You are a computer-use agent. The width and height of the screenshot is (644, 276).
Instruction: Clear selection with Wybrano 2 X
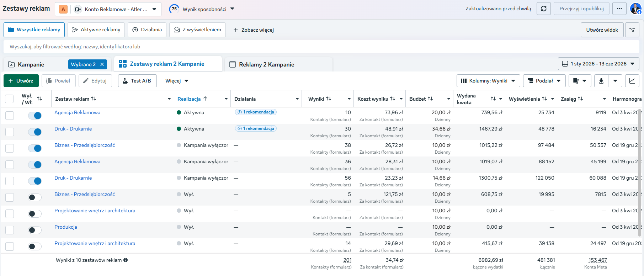102,64
